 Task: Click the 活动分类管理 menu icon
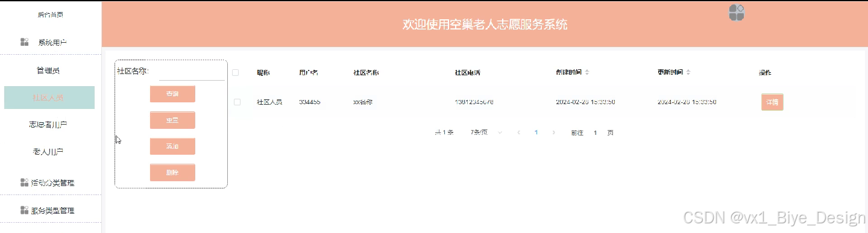coord(25,182)
